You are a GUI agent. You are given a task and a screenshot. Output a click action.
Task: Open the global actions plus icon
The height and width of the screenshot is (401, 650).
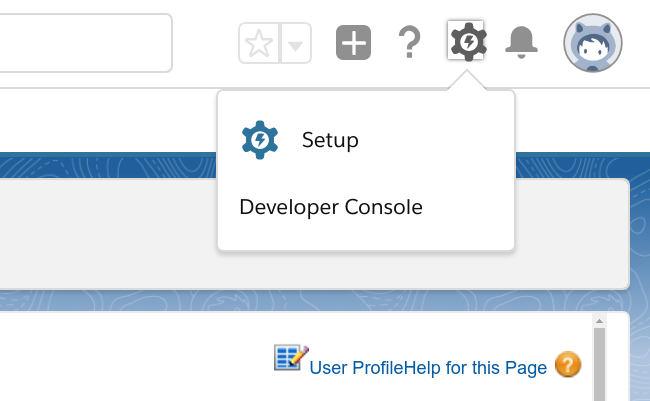(353, 43)
